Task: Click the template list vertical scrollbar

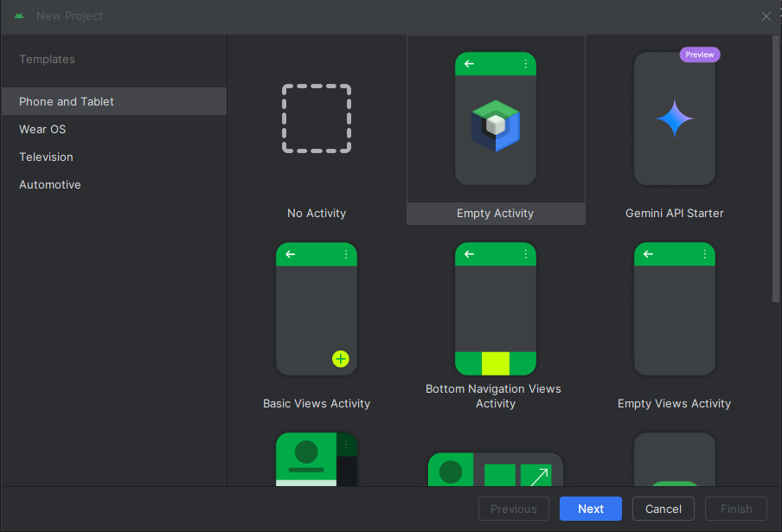Action: click(776, 169)
